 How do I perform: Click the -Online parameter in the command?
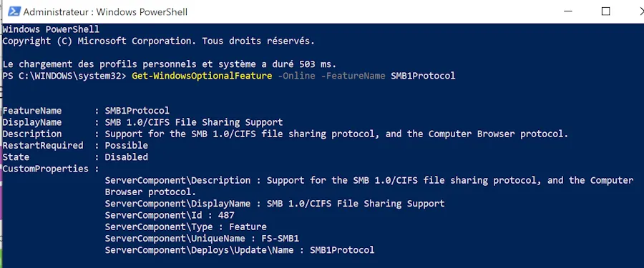(296, 76)
